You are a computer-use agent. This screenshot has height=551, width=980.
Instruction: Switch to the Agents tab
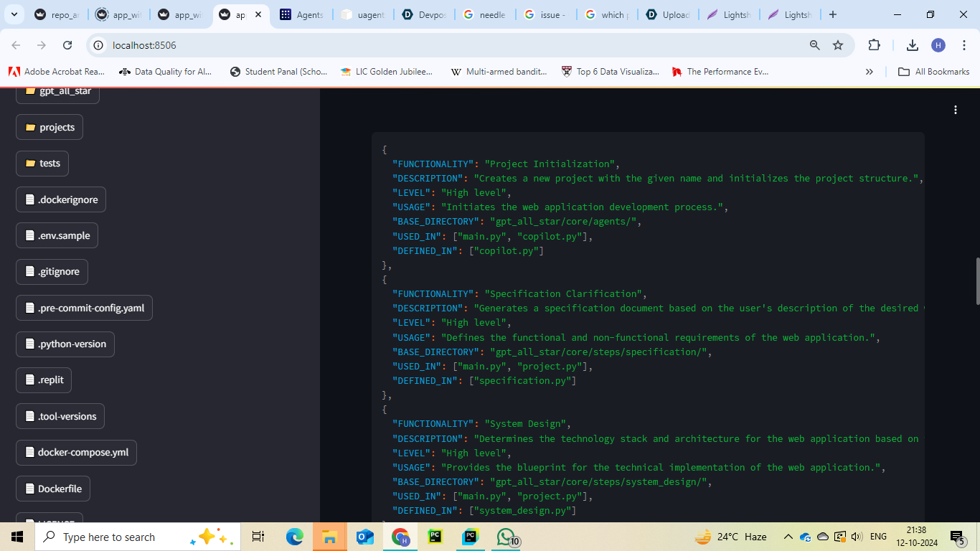pos(302,14)
